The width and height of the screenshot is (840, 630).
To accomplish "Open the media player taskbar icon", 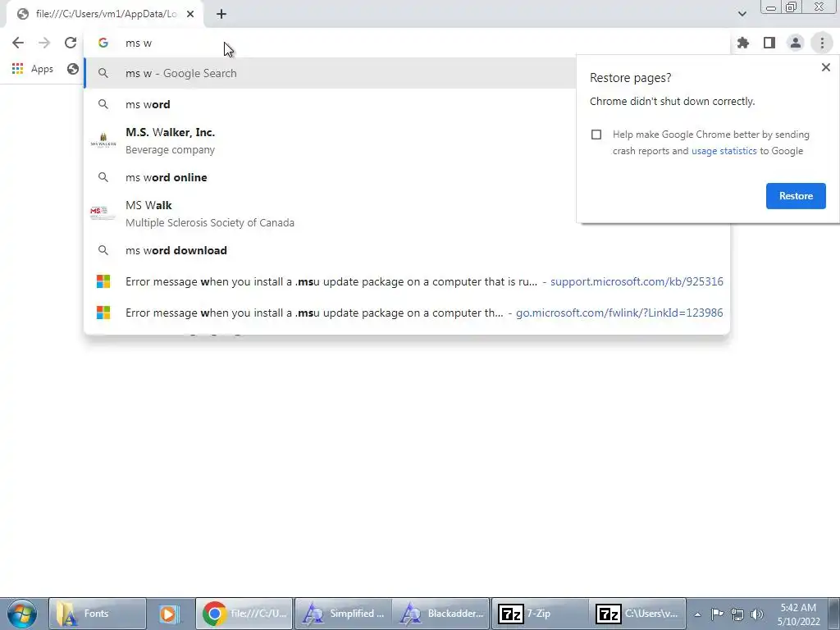I will point(171,614).
